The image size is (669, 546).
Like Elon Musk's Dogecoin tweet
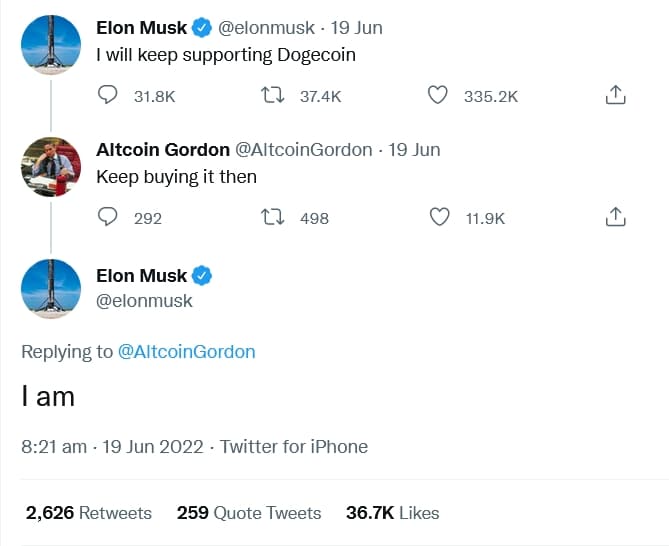pos(438,95)
